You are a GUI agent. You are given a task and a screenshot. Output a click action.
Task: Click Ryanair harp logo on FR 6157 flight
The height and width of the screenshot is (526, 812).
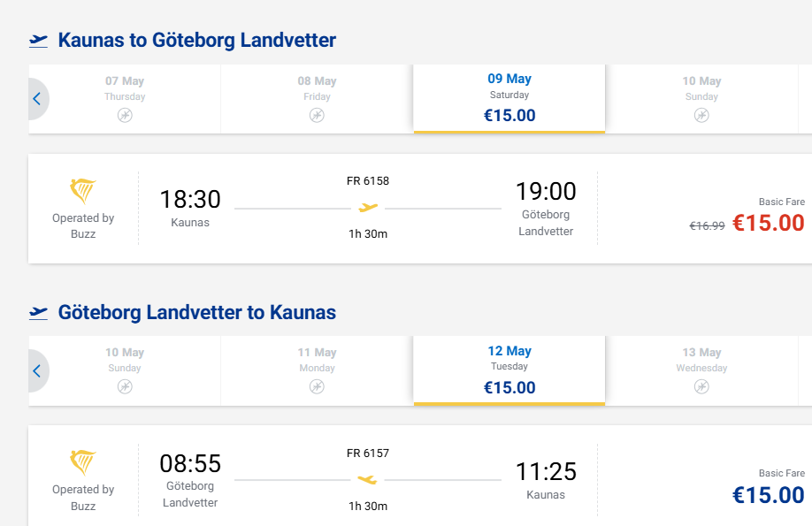[x=83, y=462]
